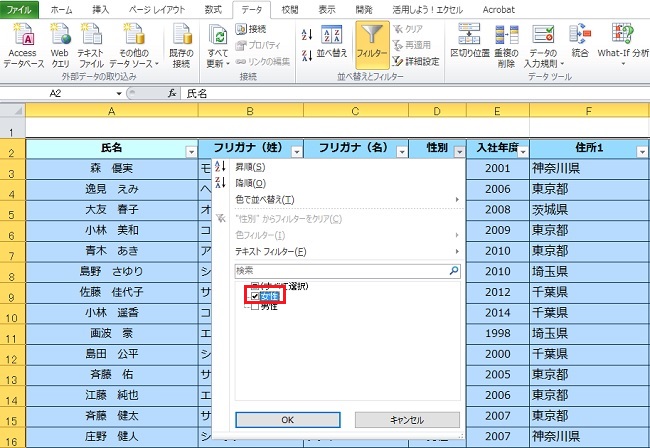The width and height of the screenshot is (650, 448).
Task: Click OK in the filter popup
Action: tap(288, 420)
